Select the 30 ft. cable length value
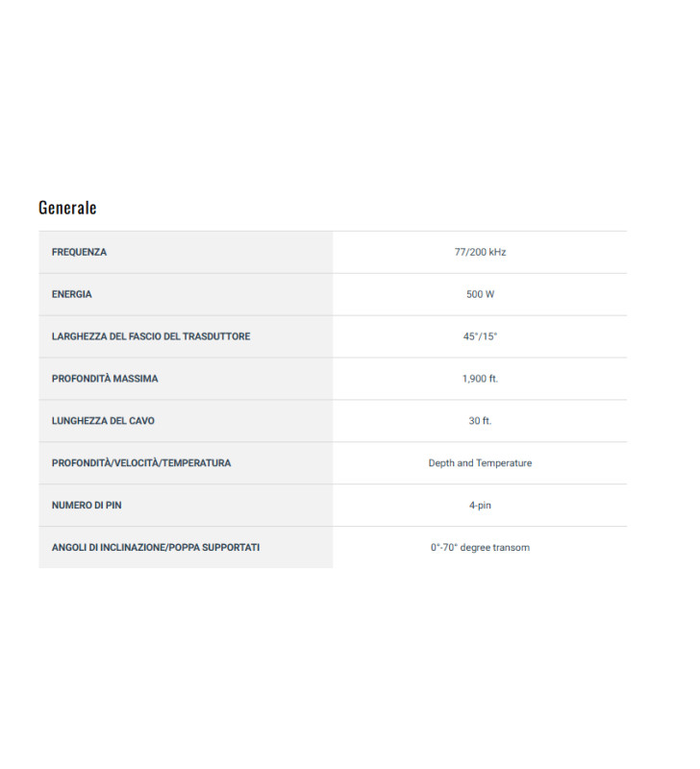Screen dimensions: 700x769 tap(480, 421)
